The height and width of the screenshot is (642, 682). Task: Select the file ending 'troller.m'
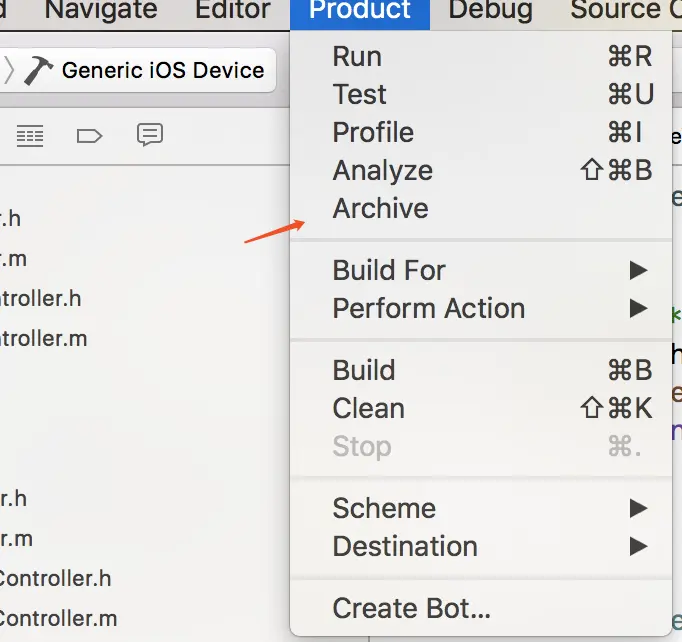[43, 338]
